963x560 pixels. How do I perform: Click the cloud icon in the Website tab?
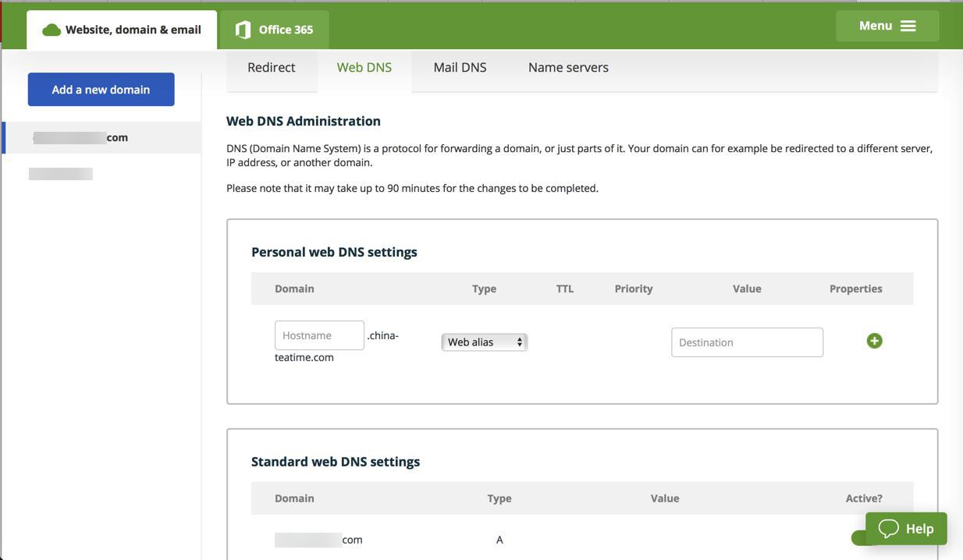click(52, 30)
